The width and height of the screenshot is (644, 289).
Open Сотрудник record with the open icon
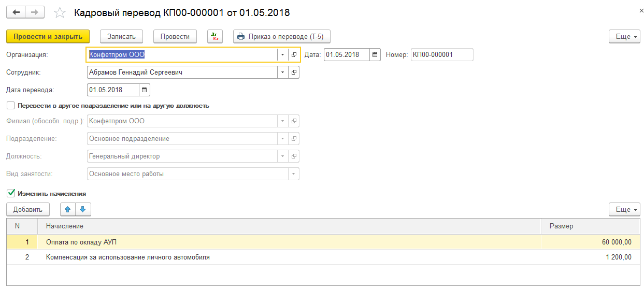(x=294, y=73)
